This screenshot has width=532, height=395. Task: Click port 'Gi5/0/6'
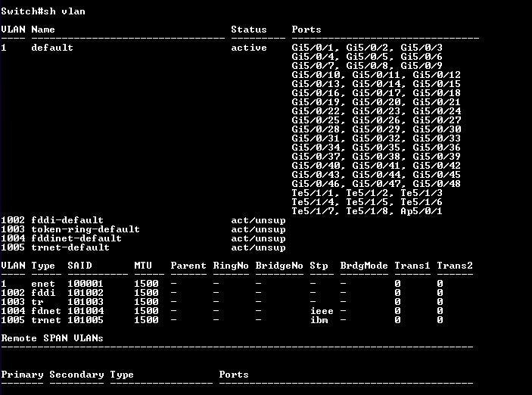pos(422,57)
